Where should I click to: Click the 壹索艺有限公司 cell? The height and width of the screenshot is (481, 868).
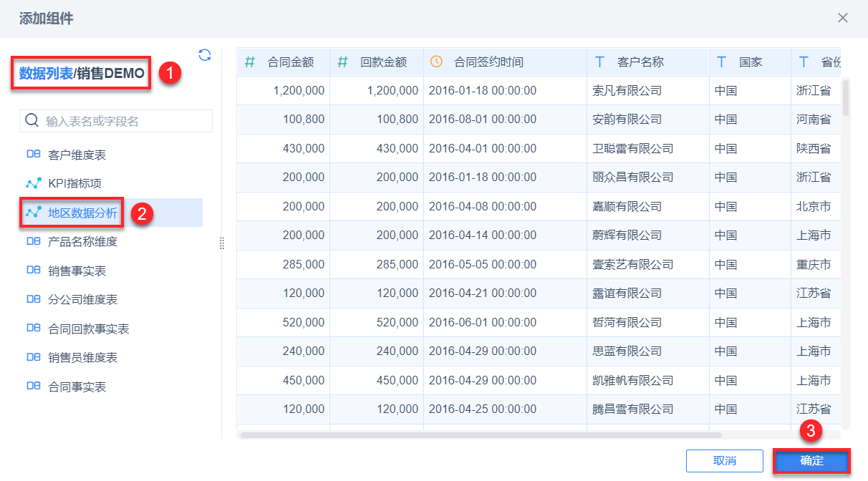(x=648, y=265)
